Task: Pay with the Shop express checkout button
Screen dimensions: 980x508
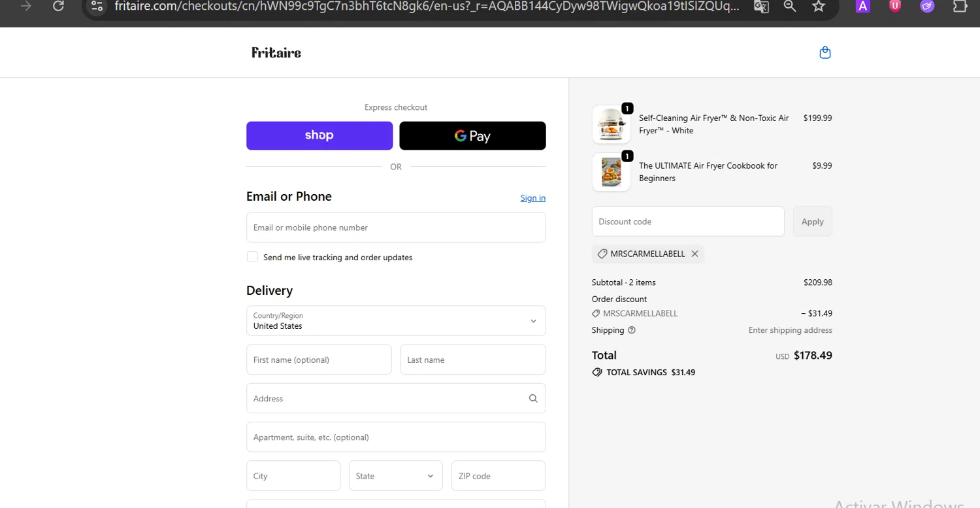Action: (x=319, y=135)
